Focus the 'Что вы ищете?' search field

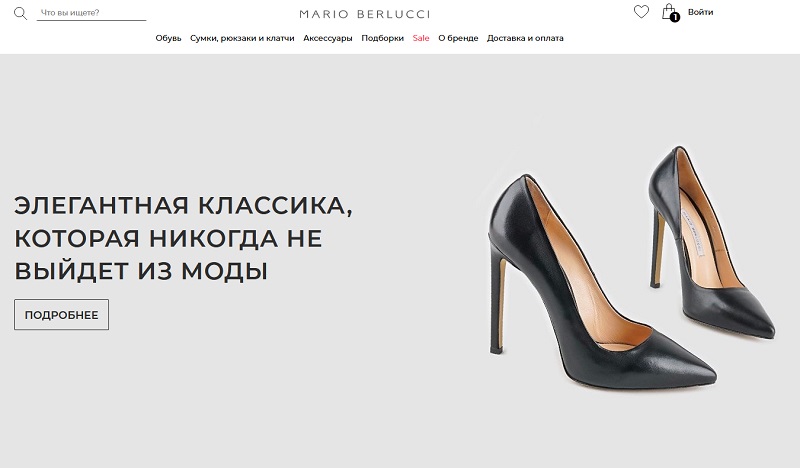point(91,13)
